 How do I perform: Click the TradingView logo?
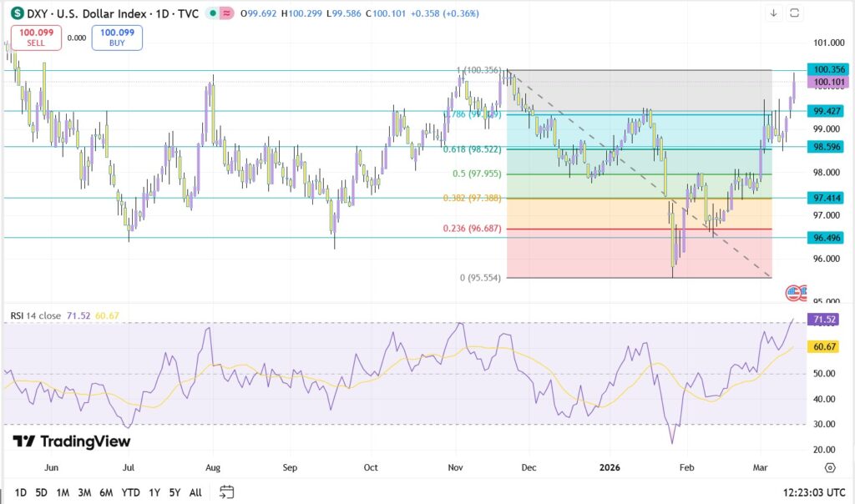pyautogui.click(x=72, y=441)
